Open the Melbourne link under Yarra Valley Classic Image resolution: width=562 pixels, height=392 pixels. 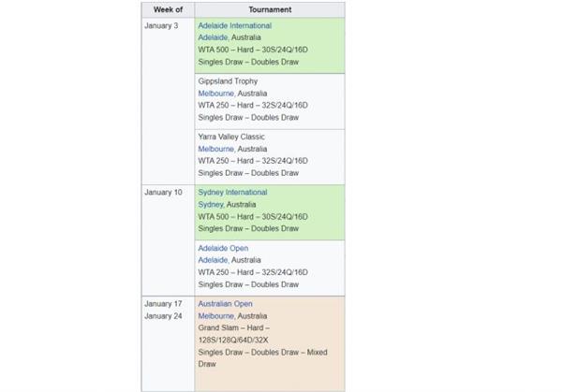[x=216, y=149]
